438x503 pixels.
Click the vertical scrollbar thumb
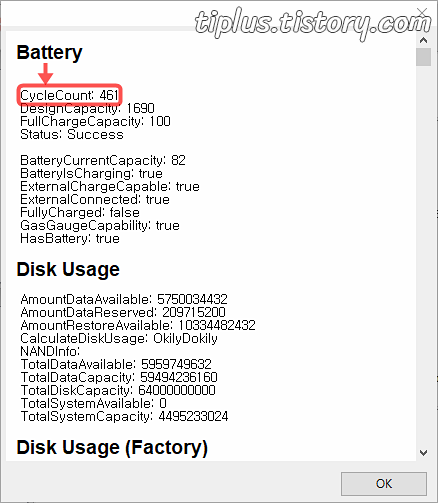click(423, 57)
